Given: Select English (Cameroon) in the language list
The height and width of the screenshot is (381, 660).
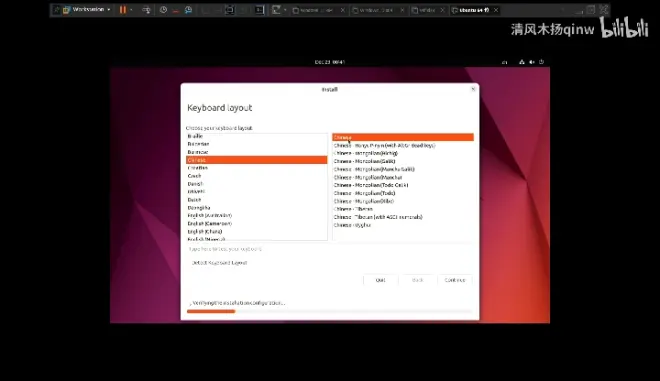Looking at the screenshot, I should pyautogui.click(x=256, y=224).
